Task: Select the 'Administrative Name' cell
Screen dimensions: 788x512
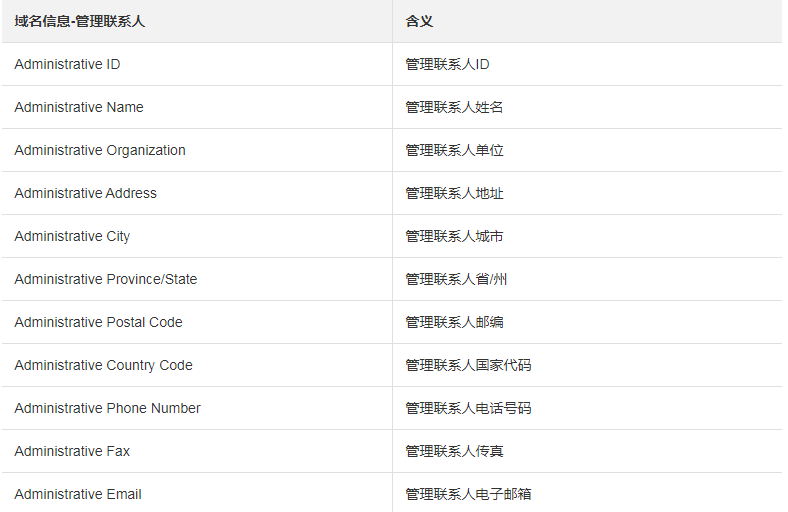Action: click(x=79, y=107)
